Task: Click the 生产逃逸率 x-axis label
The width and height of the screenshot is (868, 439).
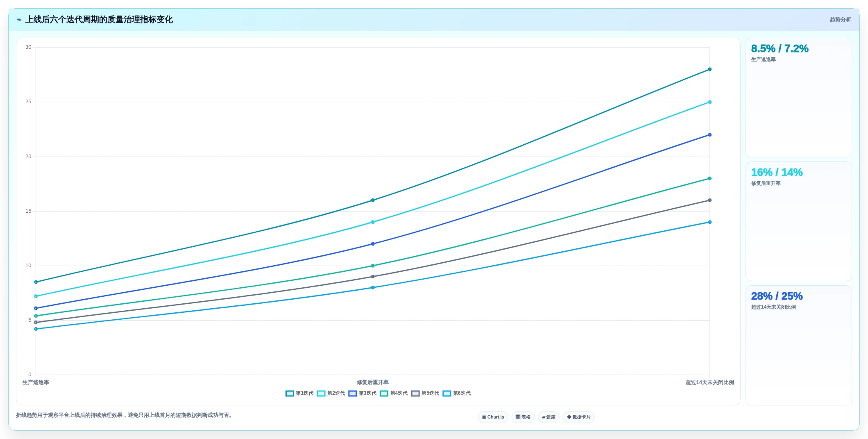Action: [36, 382]
